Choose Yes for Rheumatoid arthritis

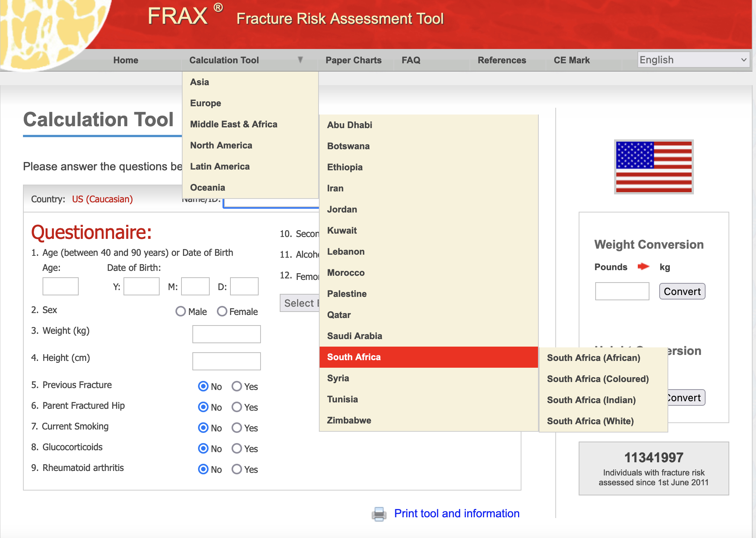(237, 469)
